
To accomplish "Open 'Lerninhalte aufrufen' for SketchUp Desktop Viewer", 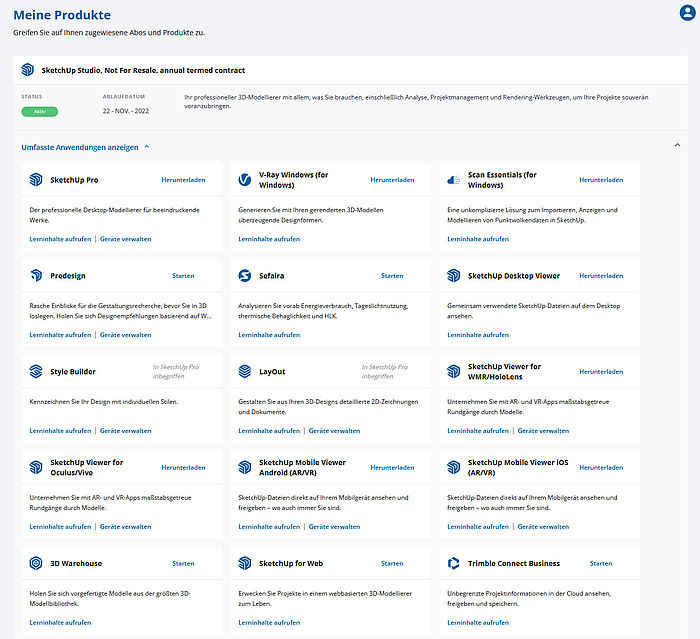I will tap(478, 334).
